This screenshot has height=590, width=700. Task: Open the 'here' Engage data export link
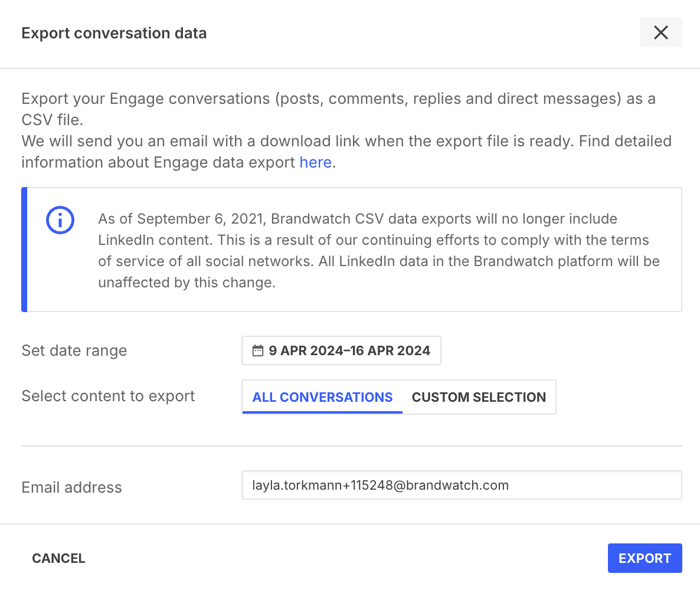(315, 162)
